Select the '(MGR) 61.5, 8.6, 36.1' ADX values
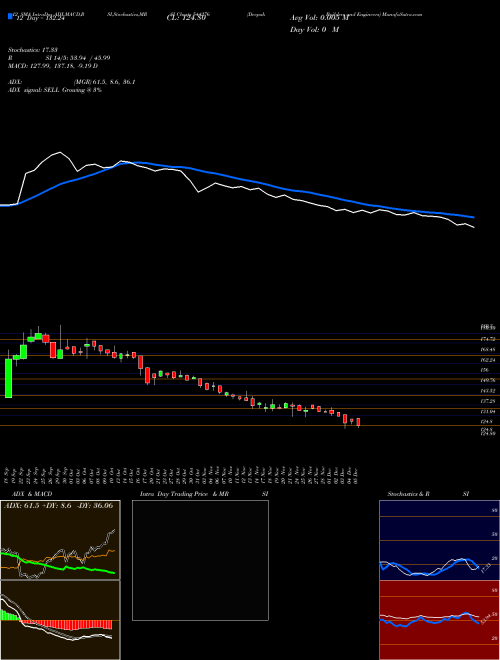The width and height of the screenshot is (500, 660). pos(104,82)
